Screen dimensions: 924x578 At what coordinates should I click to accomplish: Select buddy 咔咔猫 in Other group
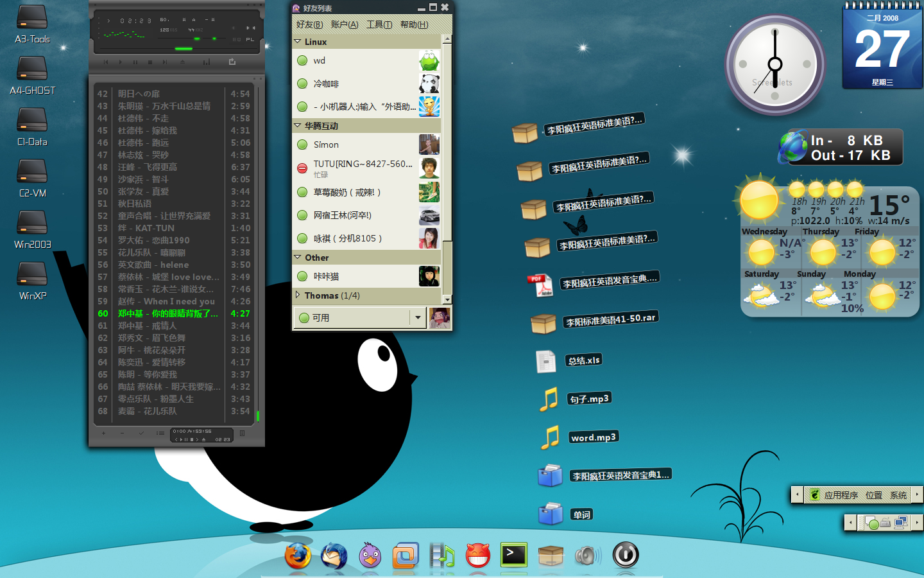tap(367, 276)
